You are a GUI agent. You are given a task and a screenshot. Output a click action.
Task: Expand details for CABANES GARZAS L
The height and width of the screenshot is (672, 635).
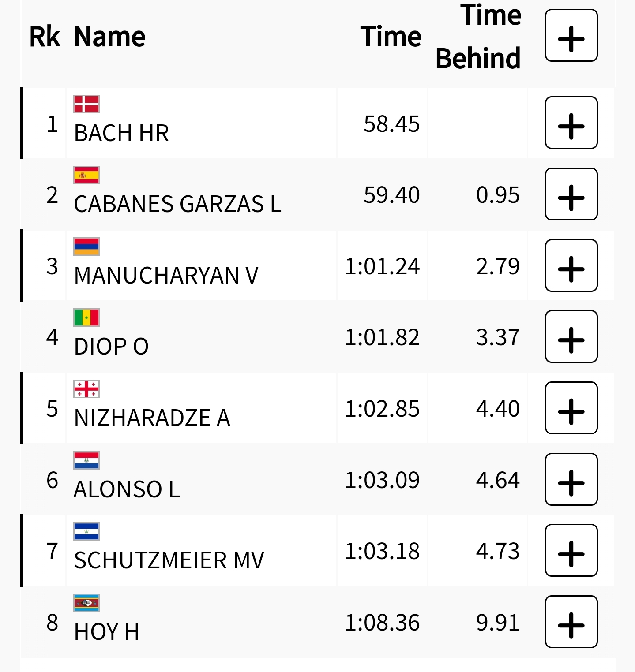(x=571, y=194)
